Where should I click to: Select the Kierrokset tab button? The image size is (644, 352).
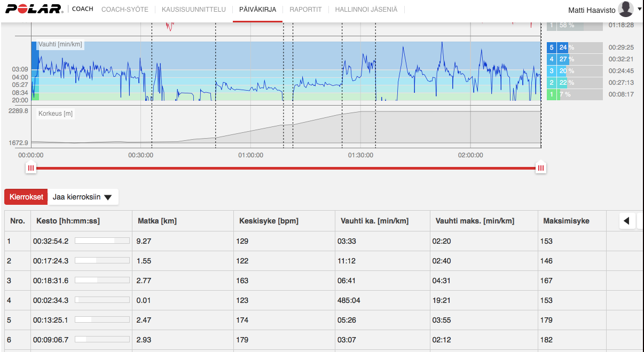pos(26,197)
